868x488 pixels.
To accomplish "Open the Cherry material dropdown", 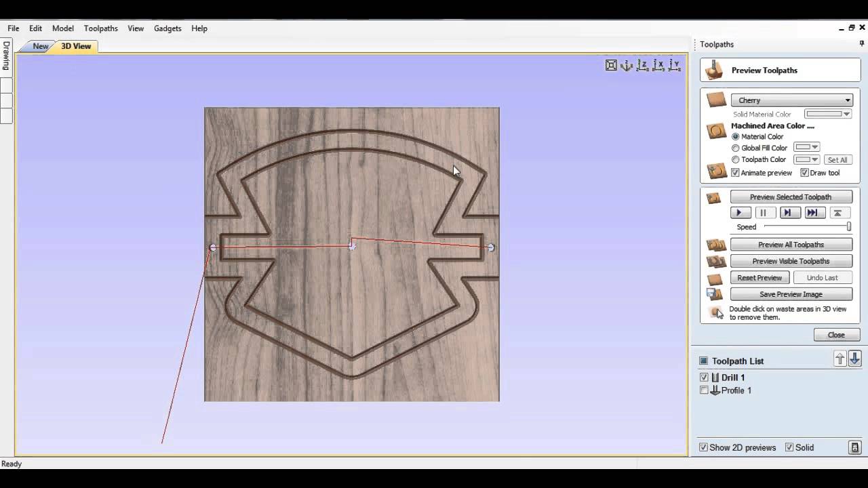I will pyautogui.click(x=791, y=100).
